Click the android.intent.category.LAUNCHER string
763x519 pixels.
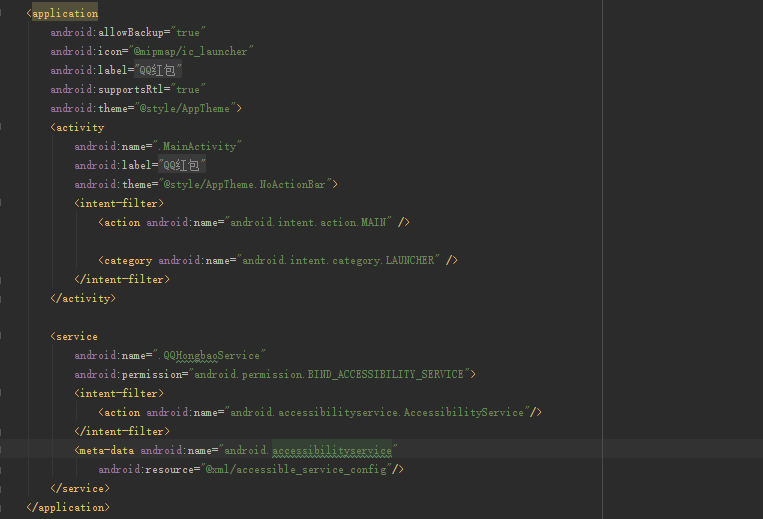coord(338,260)
